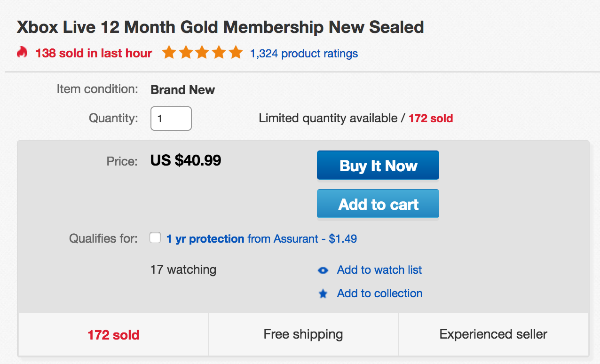Click the red flame hot-item icon
The width and height of the screenshot is (600, 364).
coord(22,53)
